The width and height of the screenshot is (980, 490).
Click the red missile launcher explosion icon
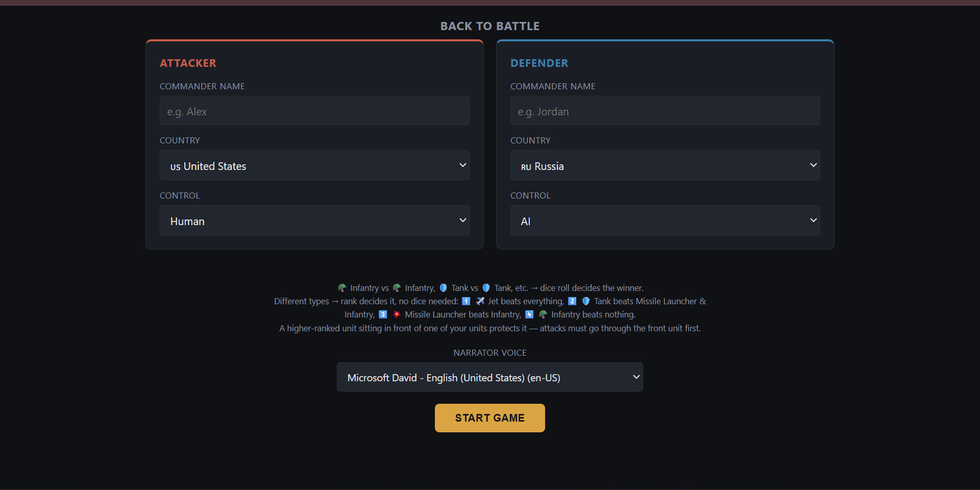coord(397,314)
